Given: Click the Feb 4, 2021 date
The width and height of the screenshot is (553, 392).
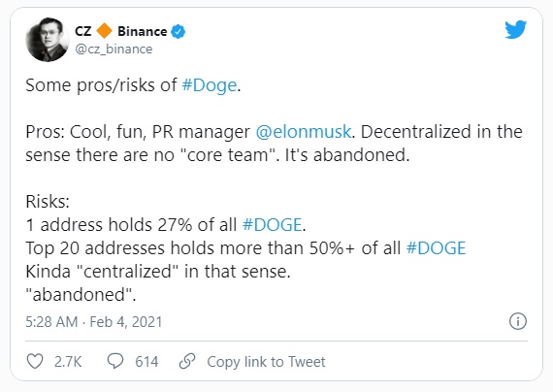Looking at the screenshot, I should [x=126, y=322].
